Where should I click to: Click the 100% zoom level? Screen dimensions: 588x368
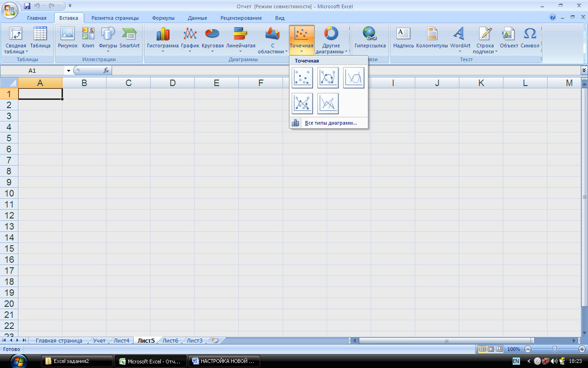(514, 350)
